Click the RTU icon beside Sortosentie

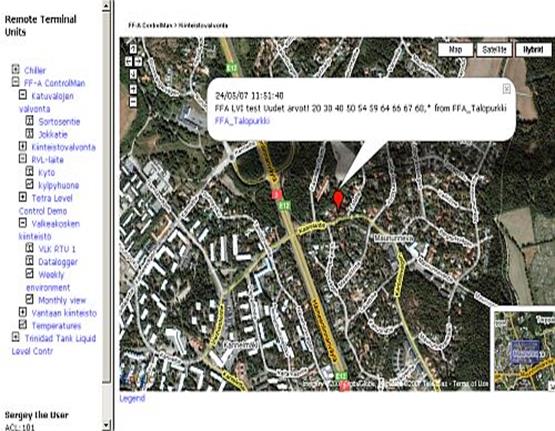(x=30, y=121)
